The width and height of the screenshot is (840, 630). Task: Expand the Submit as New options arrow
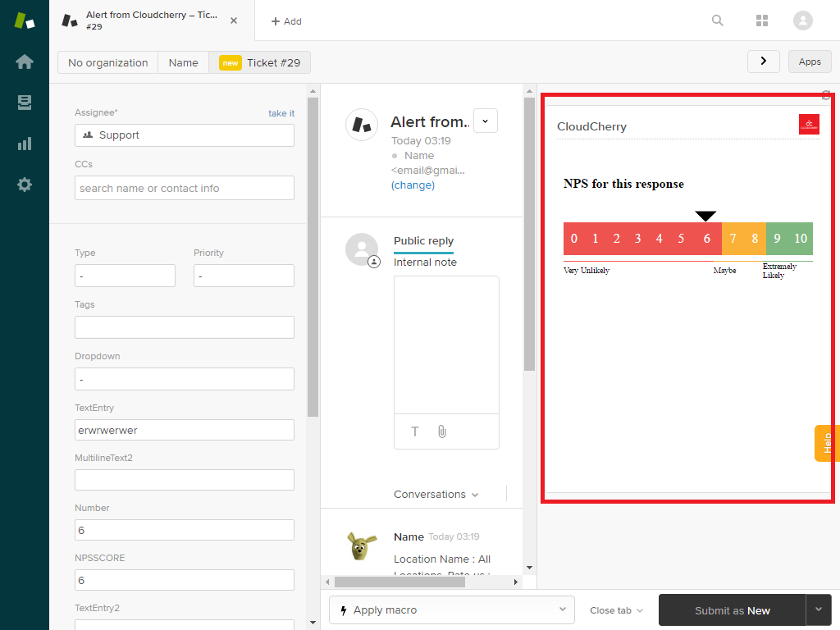[x=819, y=609]
